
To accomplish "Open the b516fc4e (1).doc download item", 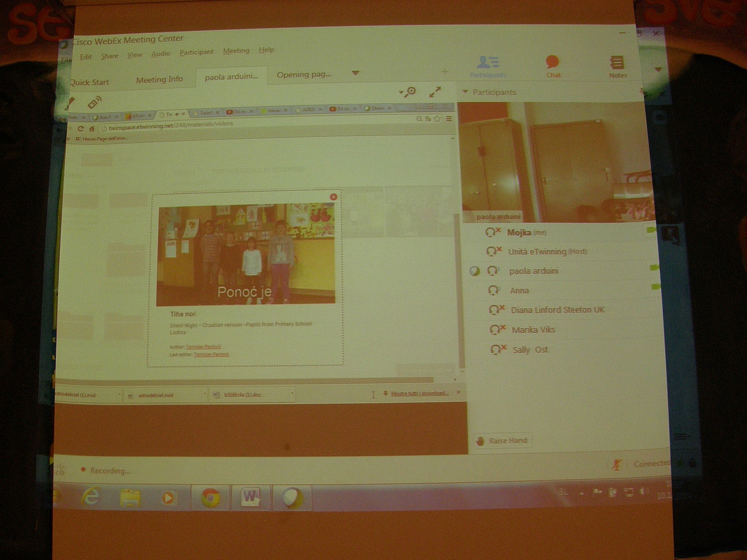I will pos(251,394).
